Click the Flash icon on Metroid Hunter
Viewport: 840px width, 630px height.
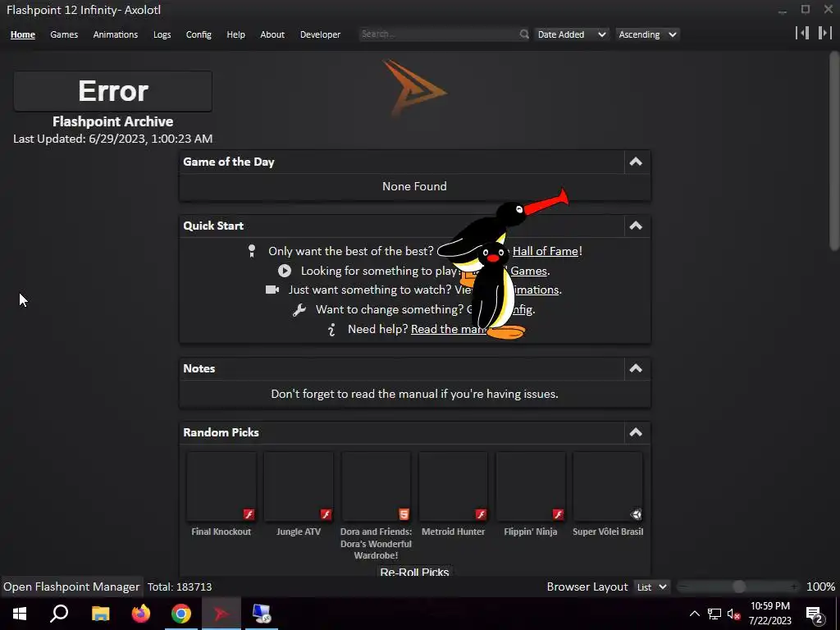[x=481, y=514]
